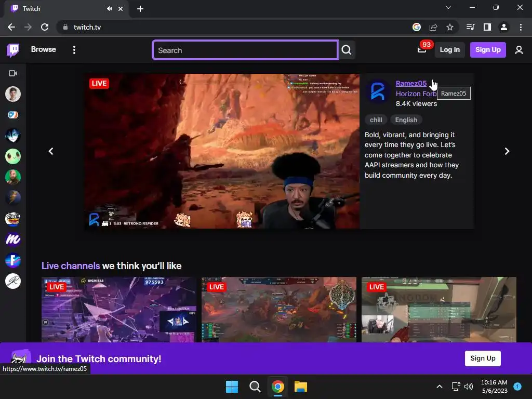Screen dimensions: 532x399
Task: Toggle the Chrome side panel icon
Action: (487, 27)
